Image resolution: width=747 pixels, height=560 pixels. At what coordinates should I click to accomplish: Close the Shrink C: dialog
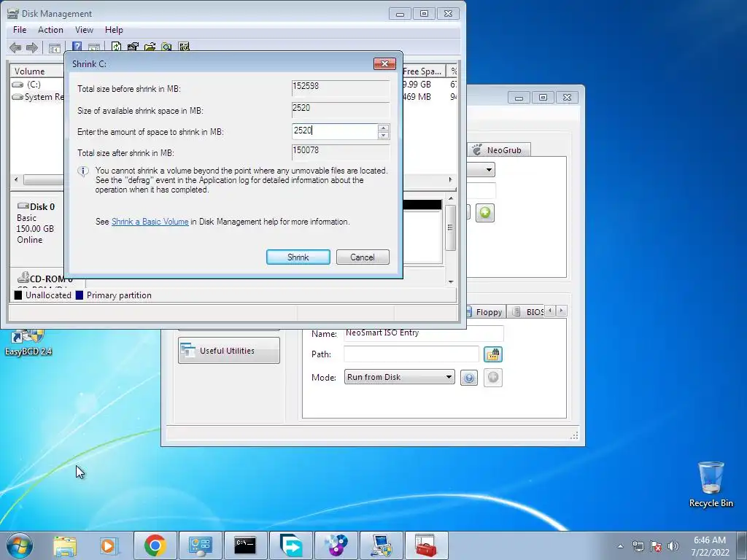(x=384, y=64)
